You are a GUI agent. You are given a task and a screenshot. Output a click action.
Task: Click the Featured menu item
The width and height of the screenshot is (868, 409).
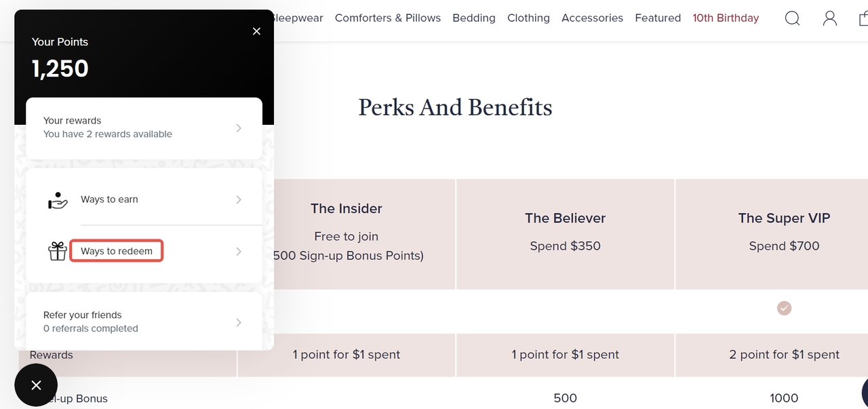[x=657, y=18]
